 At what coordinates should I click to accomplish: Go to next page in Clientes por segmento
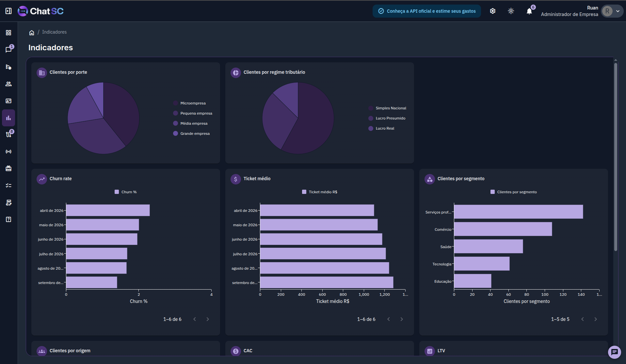pyautogui.click(x=596, y=319)
